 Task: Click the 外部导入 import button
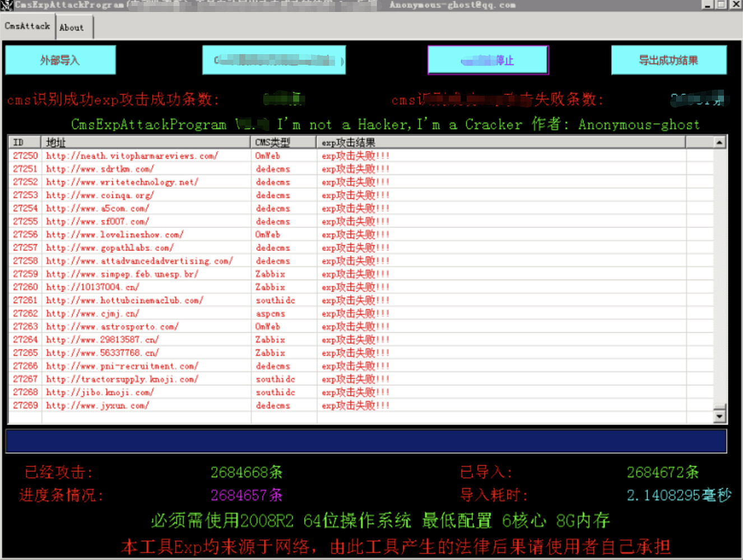pyautogui.click(x=61, y=60)
